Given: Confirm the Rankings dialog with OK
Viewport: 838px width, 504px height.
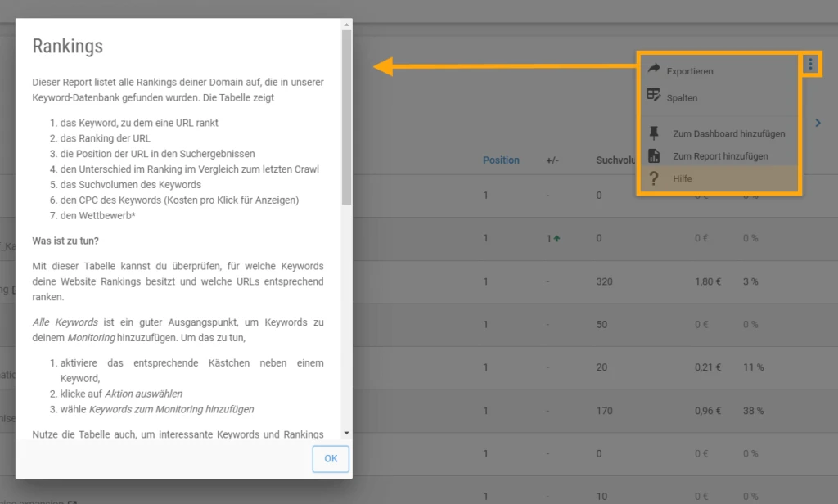Looking at the screenshot, I should tap(331, 458).
